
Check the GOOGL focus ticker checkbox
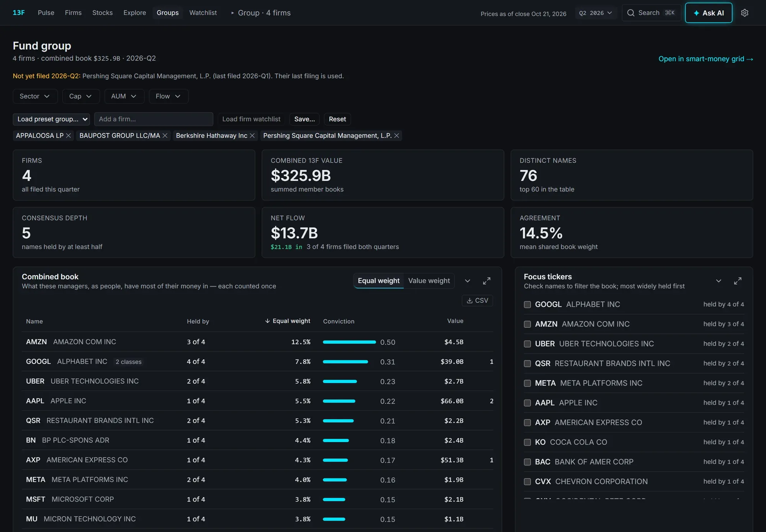pyautogui.click(x=527, y=304)
